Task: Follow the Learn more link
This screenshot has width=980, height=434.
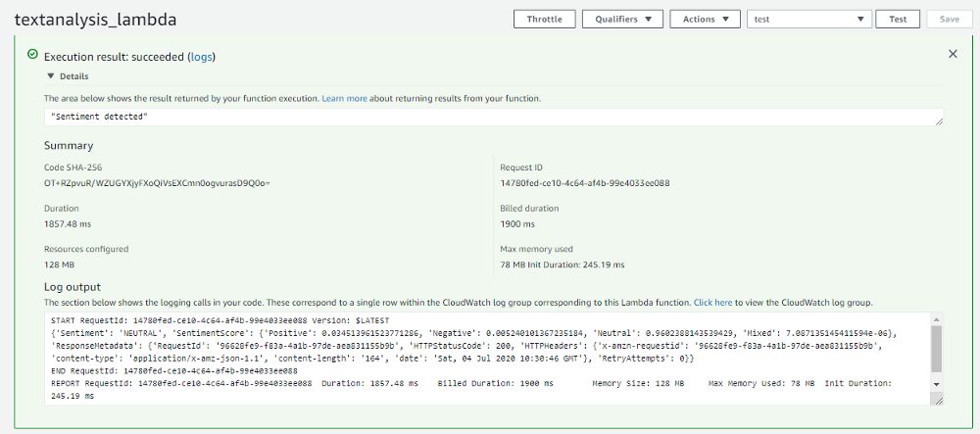Action: 344,99
